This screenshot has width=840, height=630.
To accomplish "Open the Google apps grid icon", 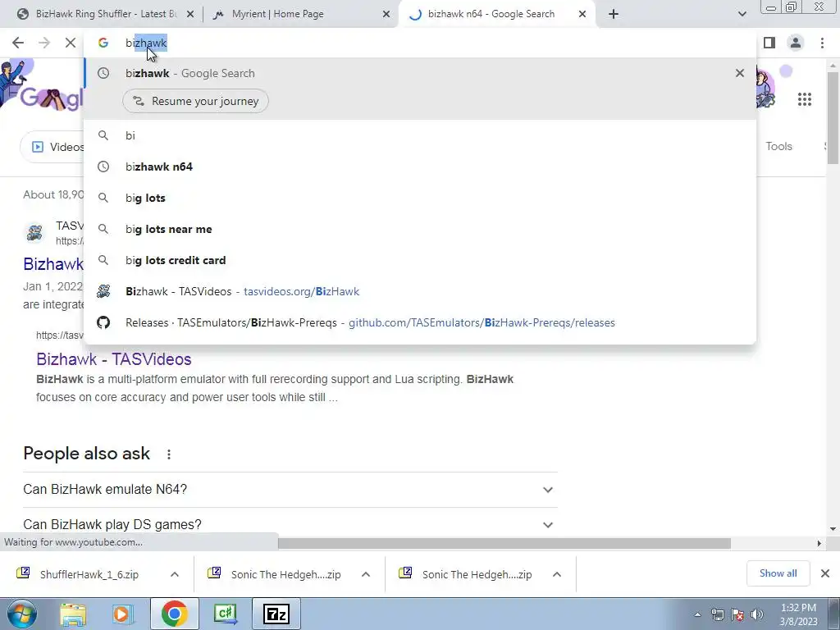I will click(x=804, y=99).
